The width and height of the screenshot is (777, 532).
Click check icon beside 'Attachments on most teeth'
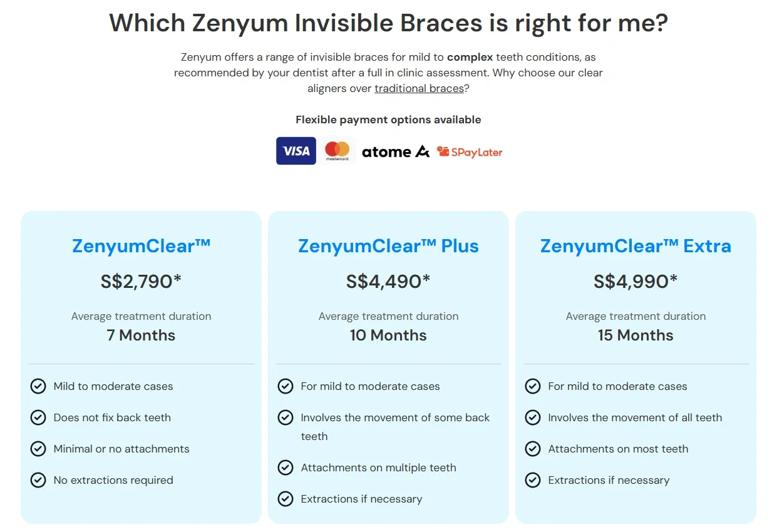(533, 449)
